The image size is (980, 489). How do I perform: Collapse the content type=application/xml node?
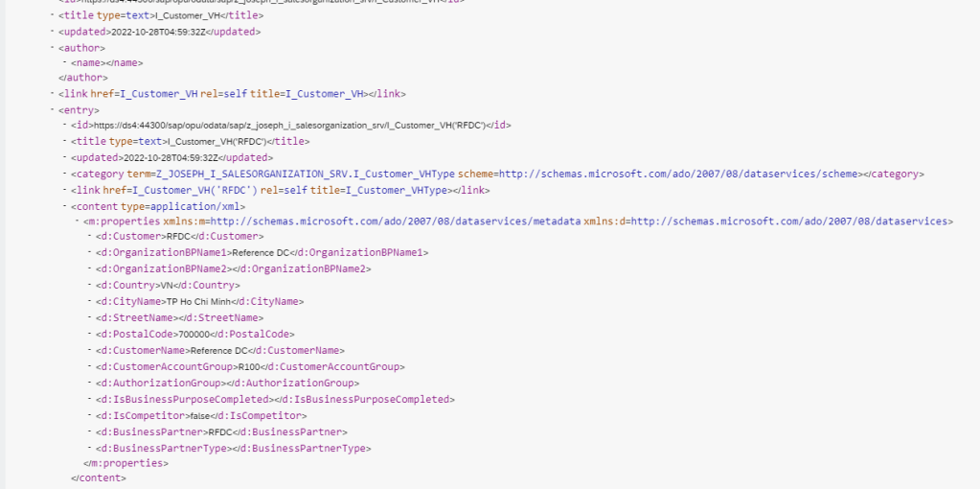click(x=64, y=206)
